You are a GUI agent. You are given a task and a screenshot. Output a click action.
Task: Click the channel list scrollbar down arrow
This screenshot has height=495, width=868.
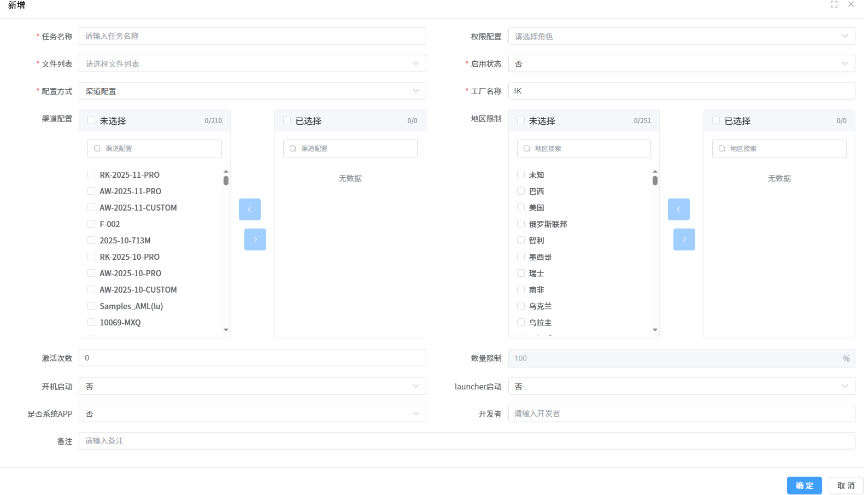click(226, 330)
